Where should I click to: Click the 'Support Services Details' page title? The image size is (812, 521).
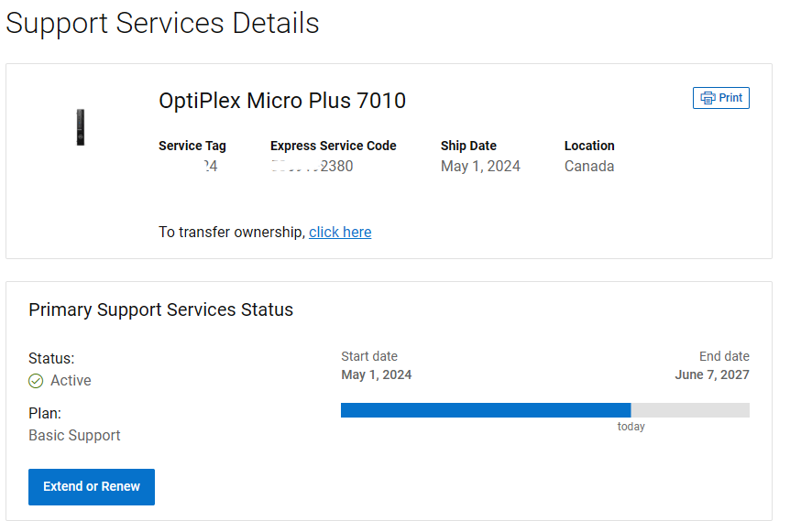162,23
